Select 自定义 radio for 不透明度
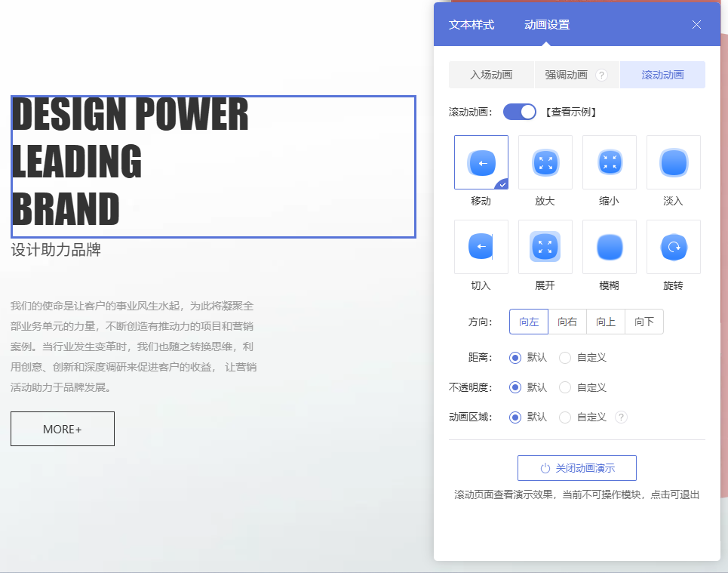728x573 pixels. tap(565, 387)
